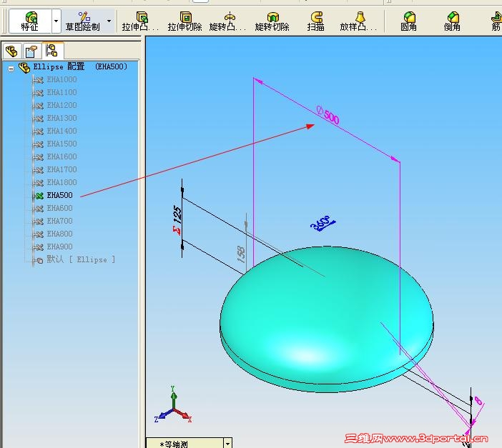Select configuration EHA1000

pyautogui.click(x=61, y=79)
